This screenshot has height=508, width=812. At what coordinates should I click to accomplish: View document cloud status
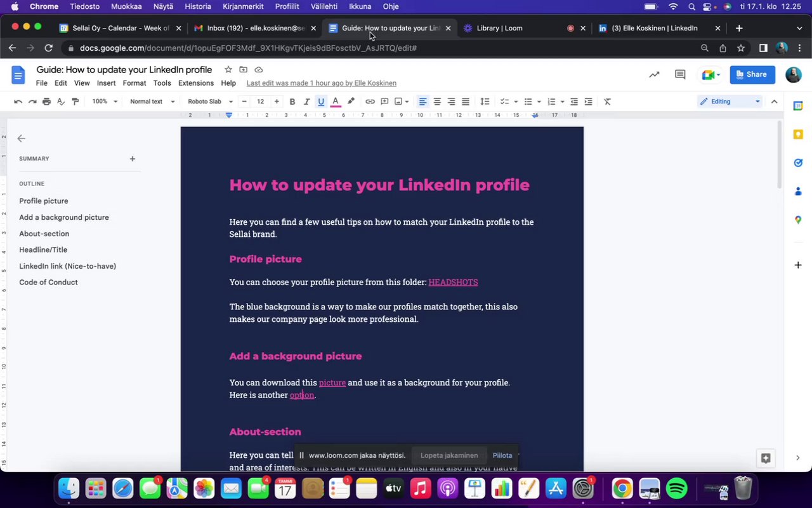click(x=259, y=70)
